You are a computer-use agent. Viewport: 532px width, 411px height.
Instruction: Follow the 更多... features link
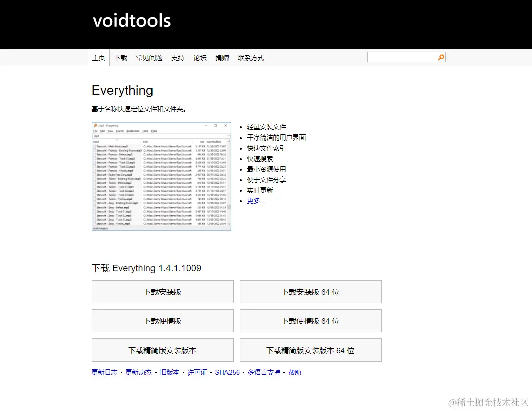pyautogui.click(x=256, y=201)
